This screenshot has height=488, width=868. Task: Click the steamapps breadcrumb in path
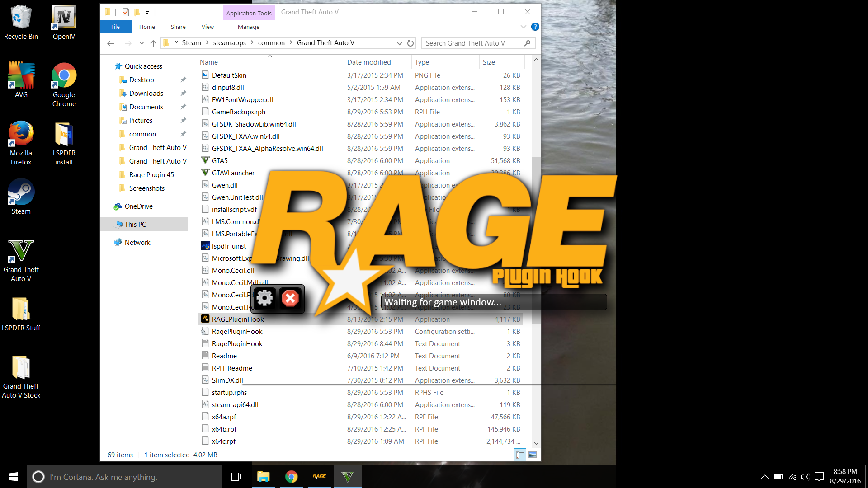click(x=229, y=43)
